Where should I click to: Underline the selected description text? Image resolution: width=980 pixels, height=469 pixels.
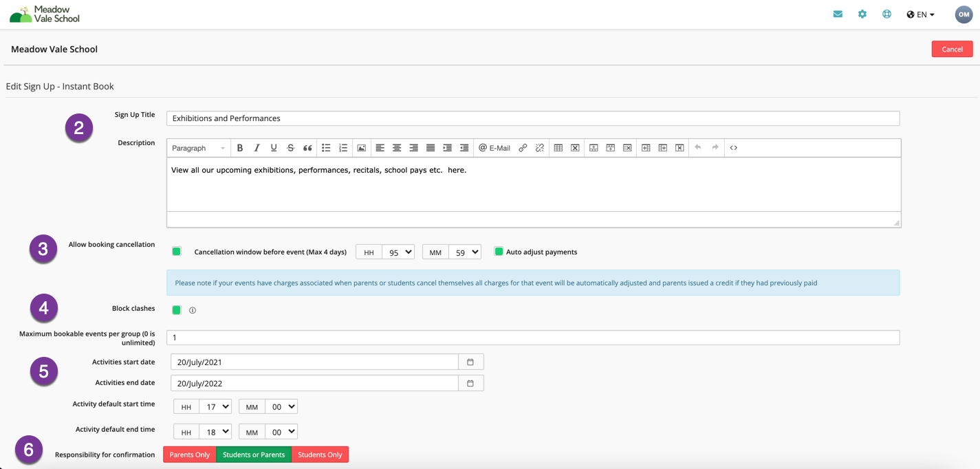click(x=274, y=148)
